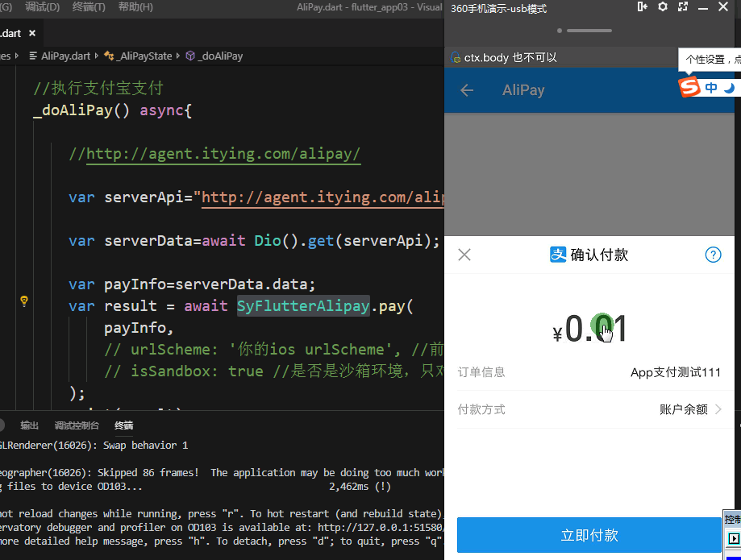Image resolution: width=741 pixels, height=560 pixels.
Task: Click the _doAliPay method breadcrumb icon
Action: click(190, 56)
